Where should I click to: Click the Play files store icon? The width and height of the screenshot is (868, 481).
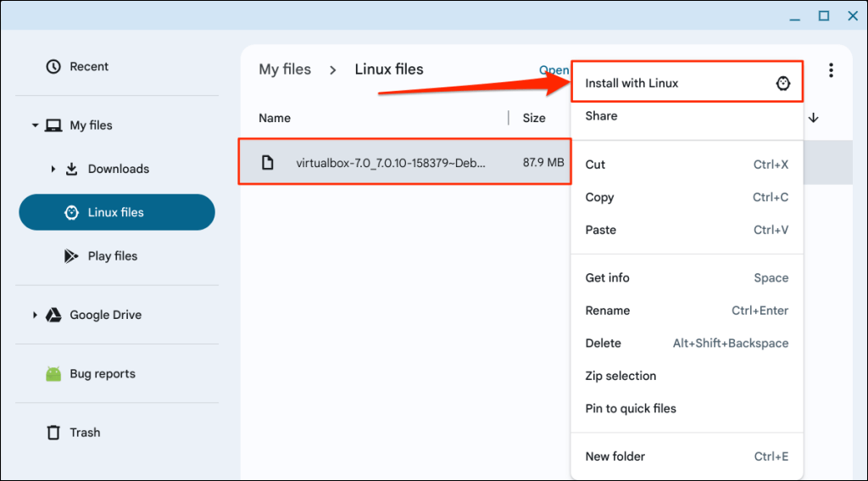(71, 256)
